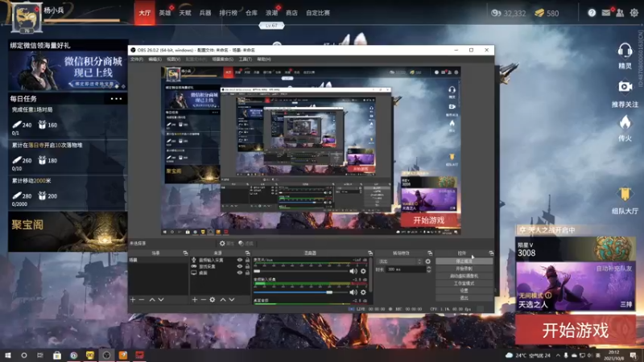Open 商店 tab in main game top bar
This screenshot has width=644, height=362.
click(x=291, y=13)
